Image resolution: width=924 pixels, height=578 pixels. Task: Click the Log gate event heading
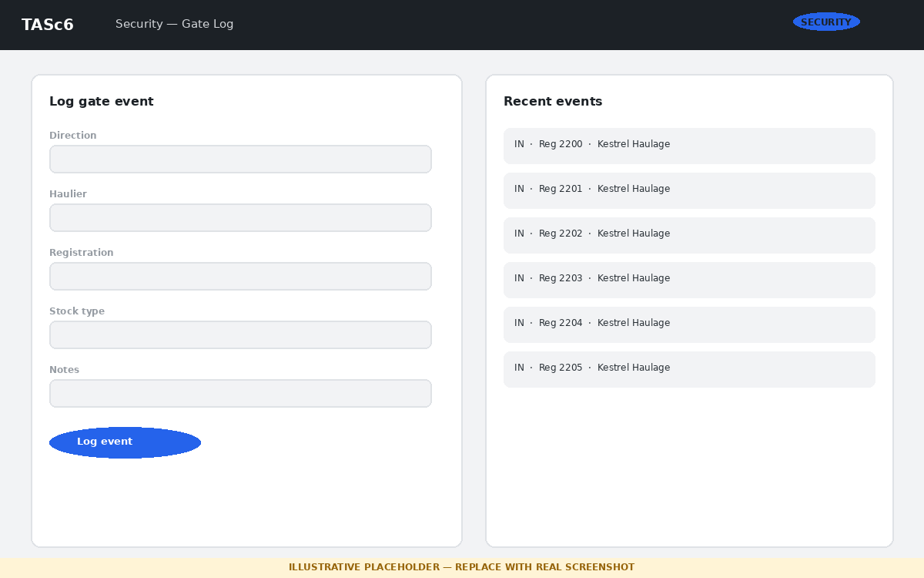click(102, 102)
